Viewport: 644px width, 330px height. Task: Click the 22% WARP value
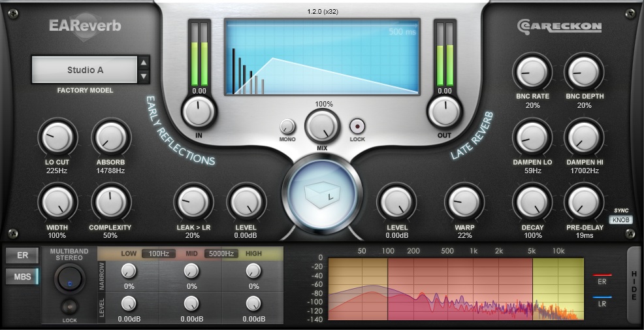(464, 235)
